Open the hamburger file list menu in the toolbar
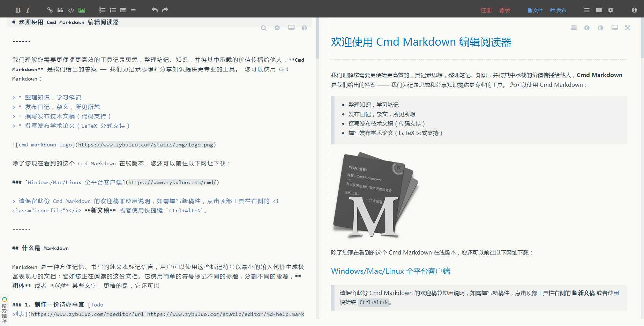 (587, 10)
